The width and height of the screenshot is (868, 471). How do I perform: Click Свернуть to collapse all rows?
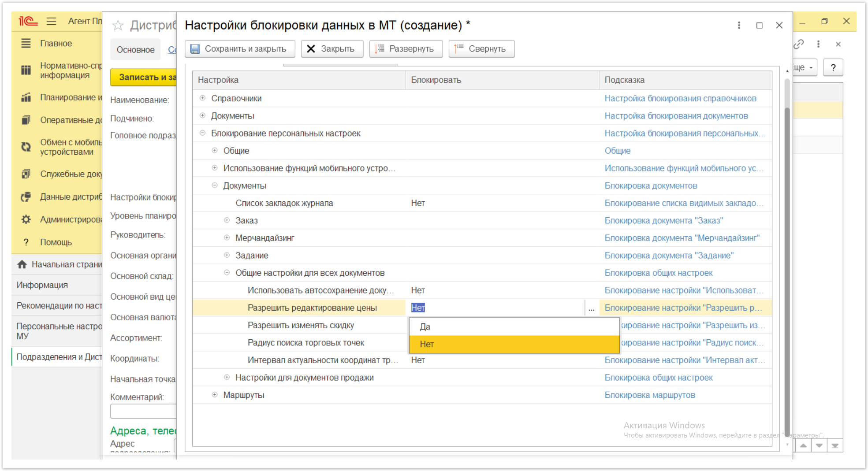tap(481, 49)
